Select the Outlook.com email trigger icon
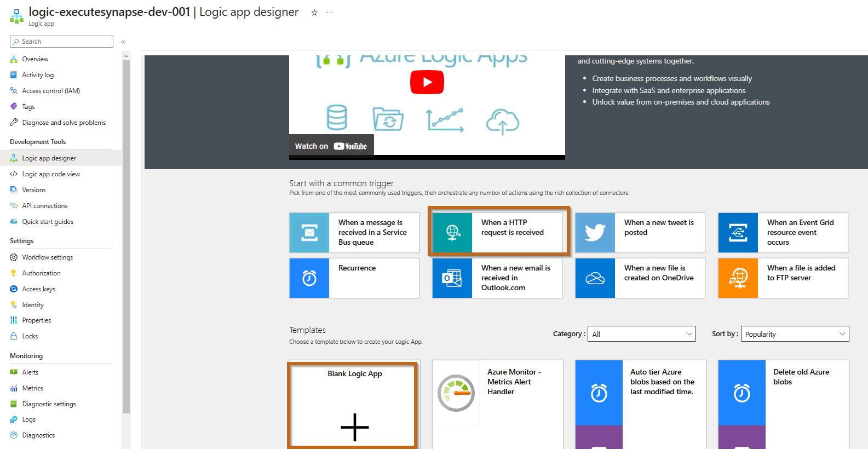The width and height of the screenshot is (868, 449). [x=452, y=278]
